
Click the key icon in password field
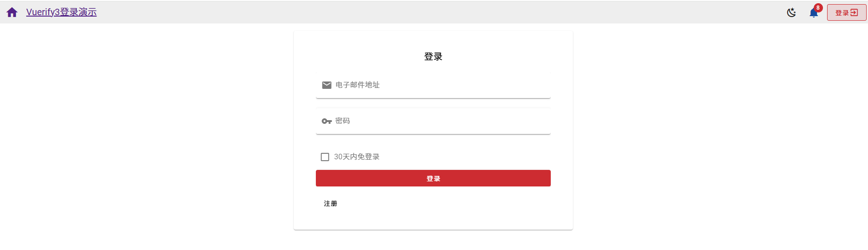326,121
